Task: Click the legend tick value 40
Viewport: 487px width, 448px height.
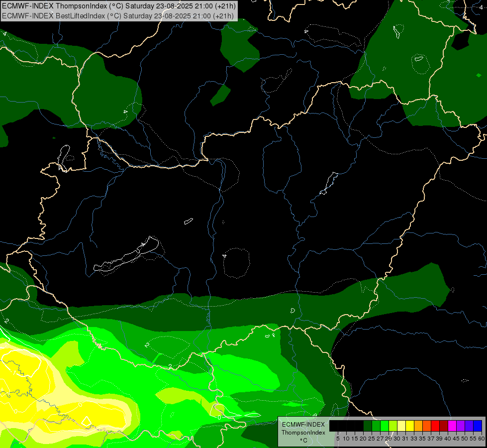Action: tap(448, 439)
